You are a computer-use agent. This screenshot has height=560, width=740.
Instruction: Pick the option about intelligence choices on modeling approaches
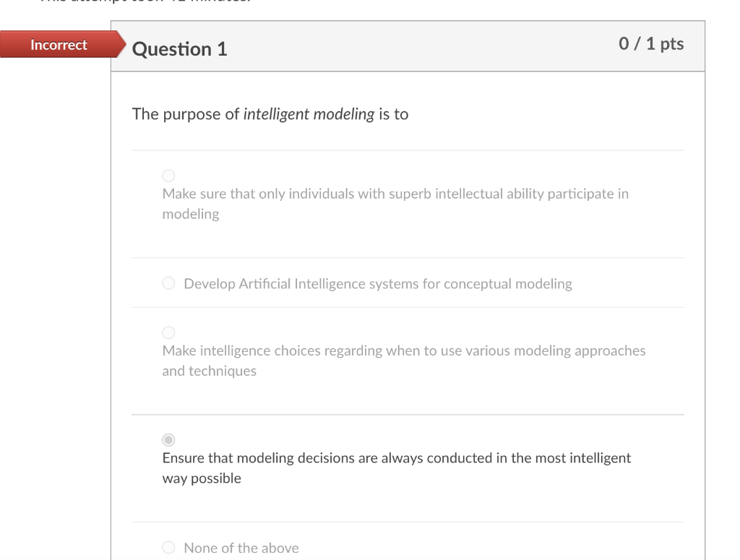[168, 332]
